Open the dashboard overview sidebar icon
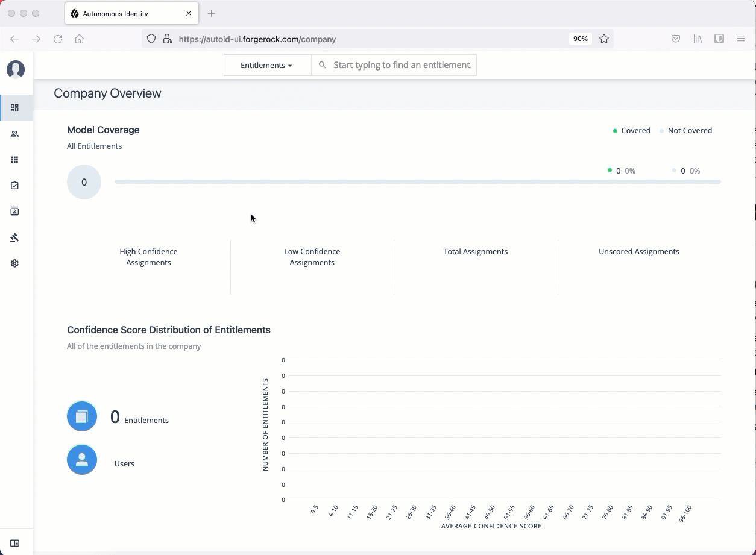Viewport: 756px width, 555px height. [14, 108]
